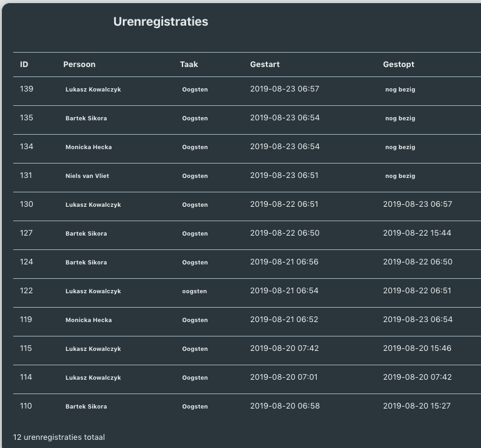Viewport: 481px width, 448px height.
Task: Click nog bezig status in row 139
Action: (x=400, y=90)
